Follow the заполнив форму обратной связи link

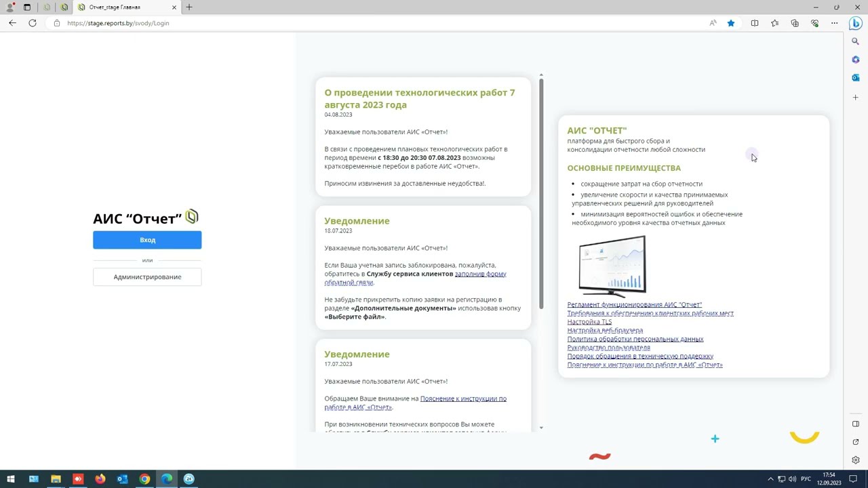[x=415, y=278]
